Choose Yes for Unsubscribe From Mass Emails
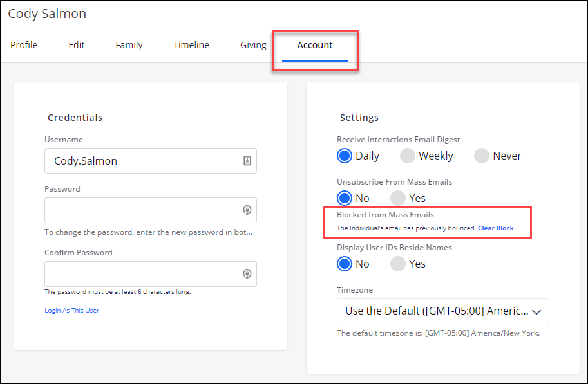Viewport: 588px width, 384px height. (398, 198)
